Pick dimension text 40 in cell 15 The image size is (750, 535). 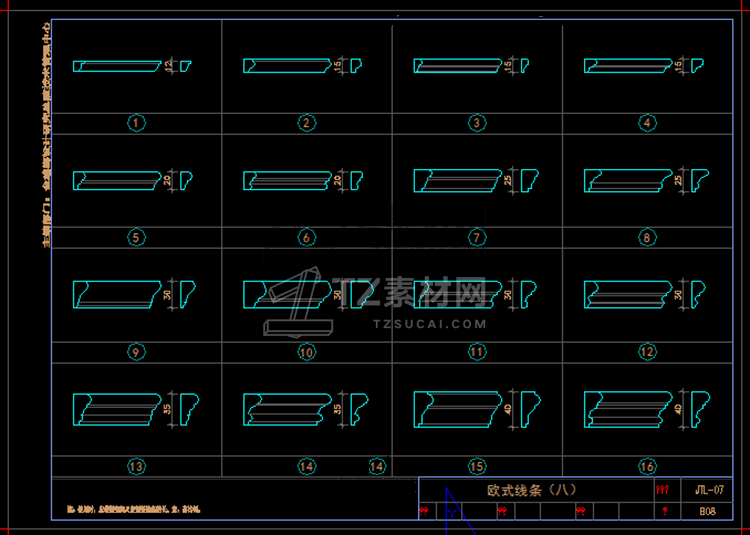[x=508, y=409]
